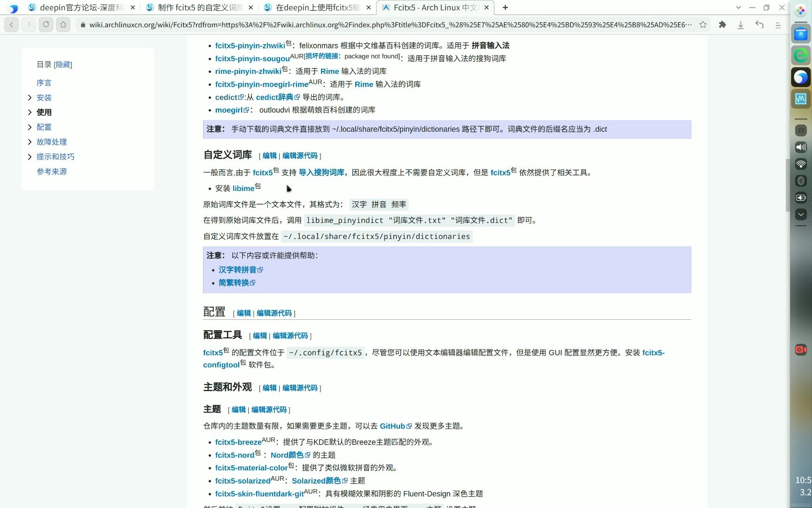Viewport: 812px width, 508px height.
Task: Open the battery status tray icon
Action: [x=801, y=198]
